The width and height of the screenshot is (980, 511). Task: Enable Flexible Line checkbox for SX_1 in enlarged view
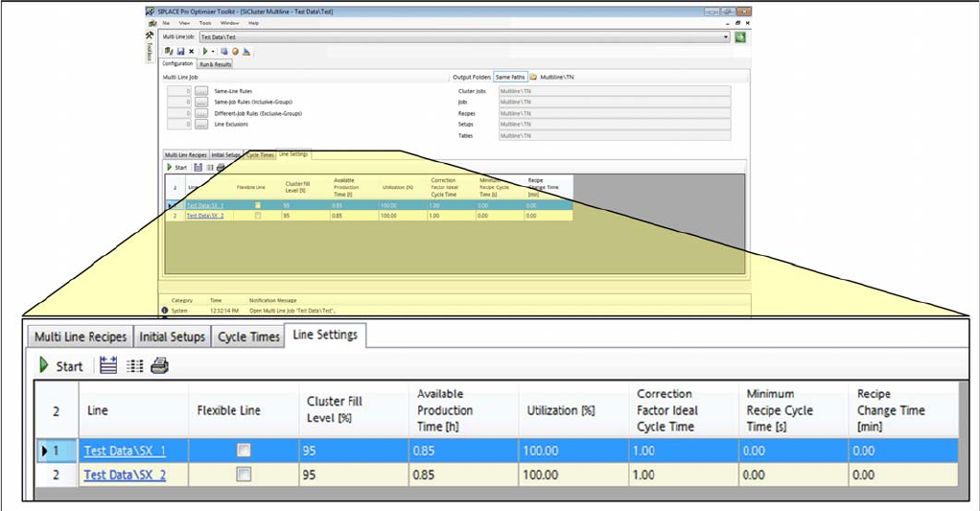(245, 450)
